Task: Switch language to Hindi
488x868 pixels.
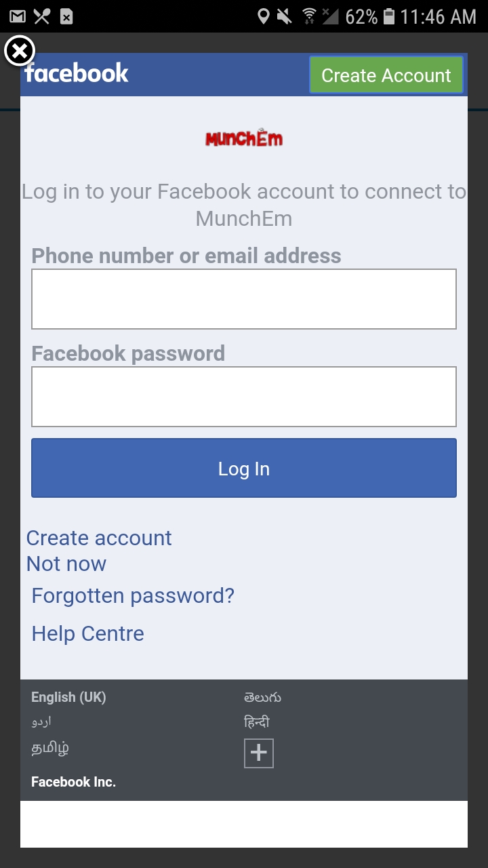Action: click(x=257, y=722)
